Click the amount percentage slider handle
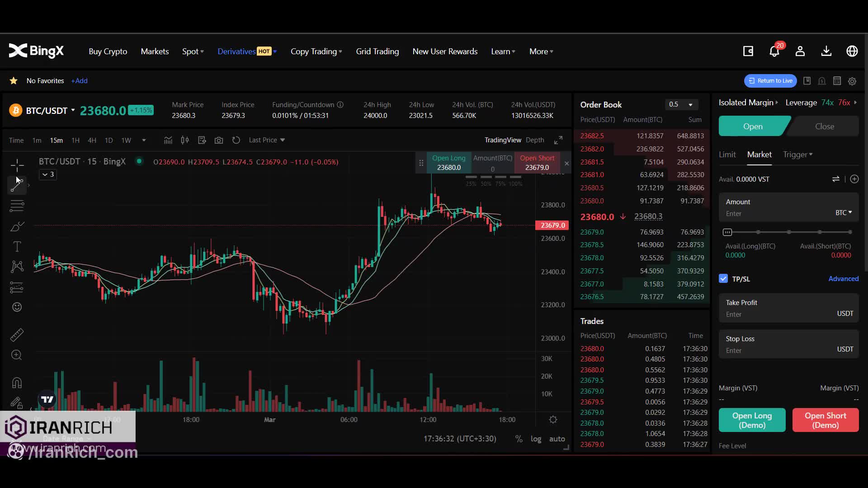This screenshot has height=488, width=868. coord(727,232)
